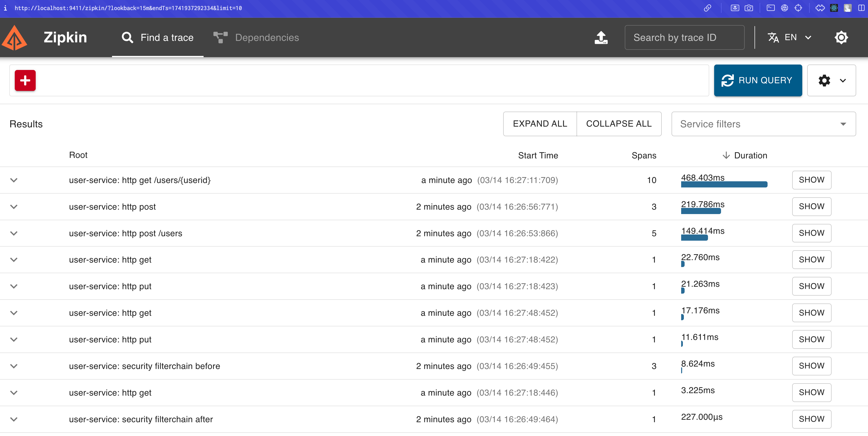Switch to the Dependencies tab
Viewport: 868px width, 436px height.
[257, 37]
